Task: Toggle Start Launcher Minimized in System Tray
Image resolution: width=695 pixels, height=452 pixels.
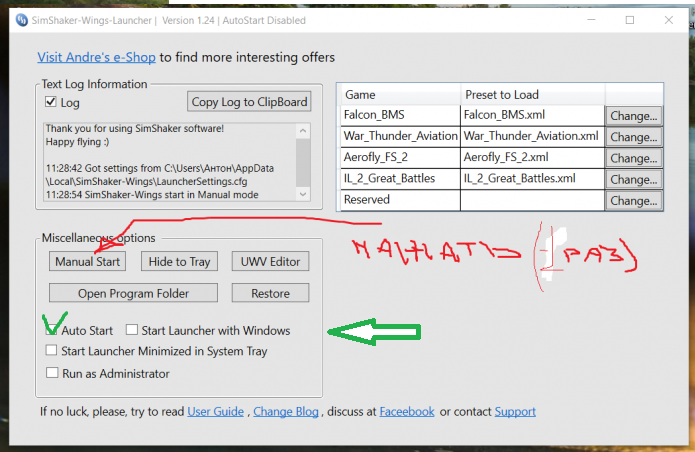Action: pyautogui.click(x=51, y=350)
